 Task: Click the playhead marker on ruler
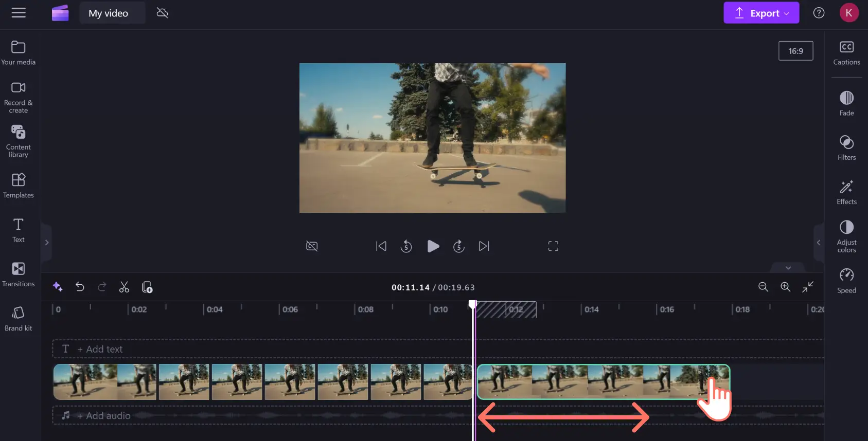click(x=472, y=305)
